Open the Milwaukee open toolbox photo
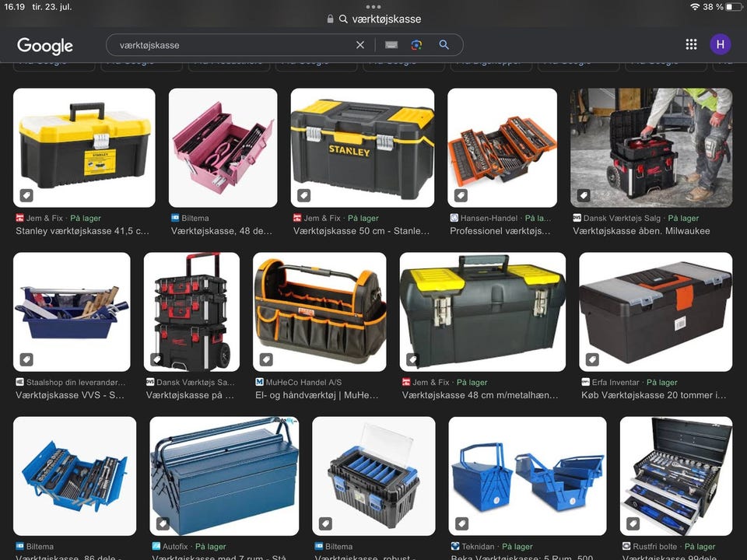The height and width of the screenshot is (560, 747). click(651, 148)
